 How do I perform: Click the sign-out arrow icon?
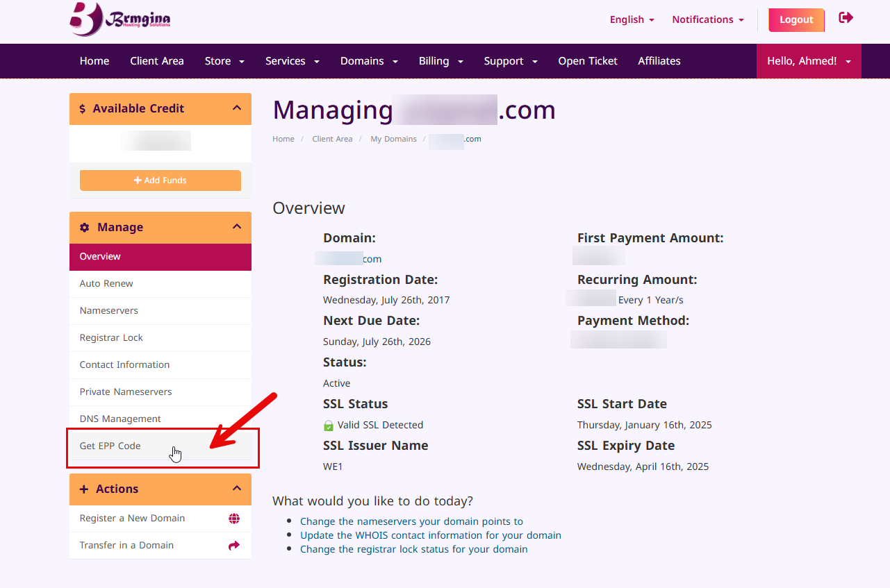point(846,18)
